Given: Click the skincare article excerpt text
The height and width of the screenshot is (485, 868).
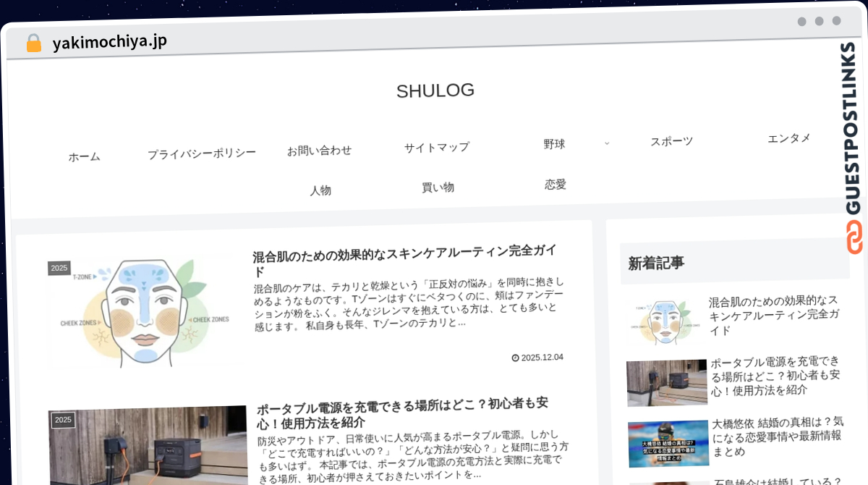Looking at the screenshot, I should point(409,304).
